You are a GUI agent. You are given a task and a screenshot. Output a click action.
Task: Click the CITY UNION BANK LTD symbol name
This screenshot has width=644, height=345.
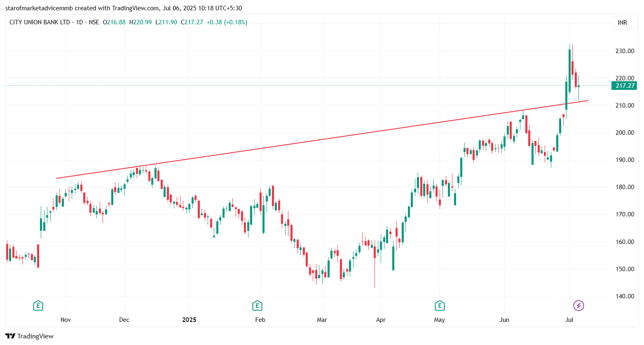(x=40, y=22)
